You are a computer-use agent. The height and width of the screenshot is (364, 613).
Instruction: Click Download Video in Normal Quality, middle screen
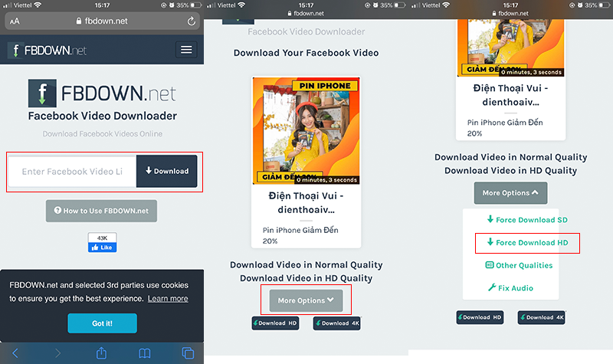click(306, 264)
